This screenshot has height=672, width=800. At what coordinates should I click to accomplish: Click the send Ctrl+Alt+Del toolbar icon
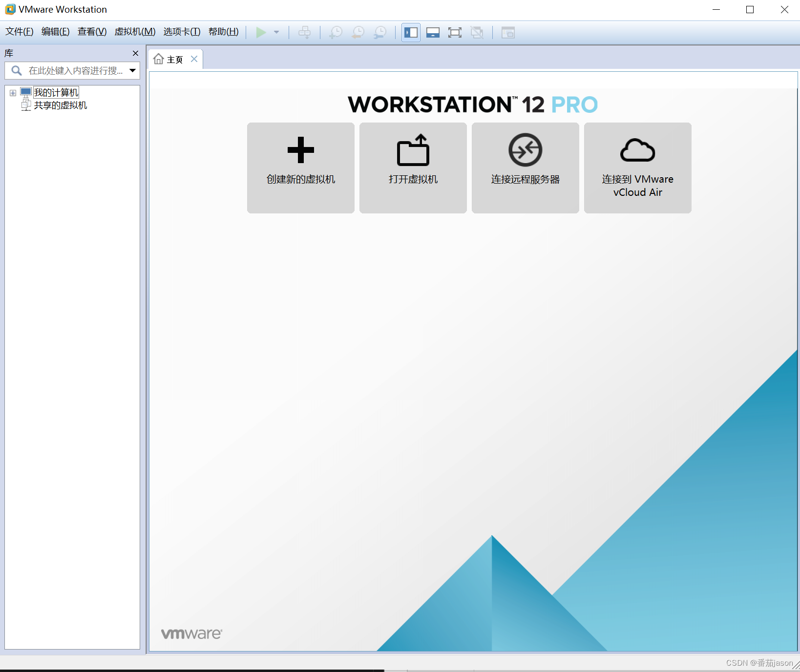[x=304, y=32]
